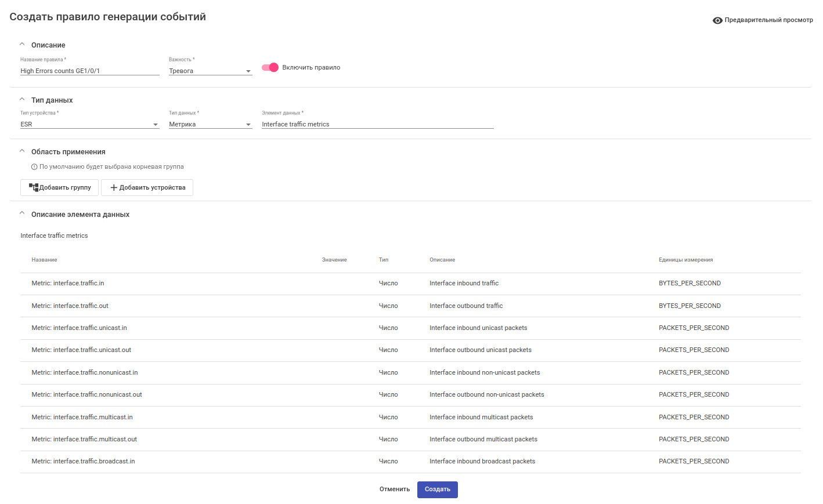Image resolution: width=823 pixels, height=504 pixels.
Task: Open the Тип данных Метрика dropdown
Action: point(210,124)
